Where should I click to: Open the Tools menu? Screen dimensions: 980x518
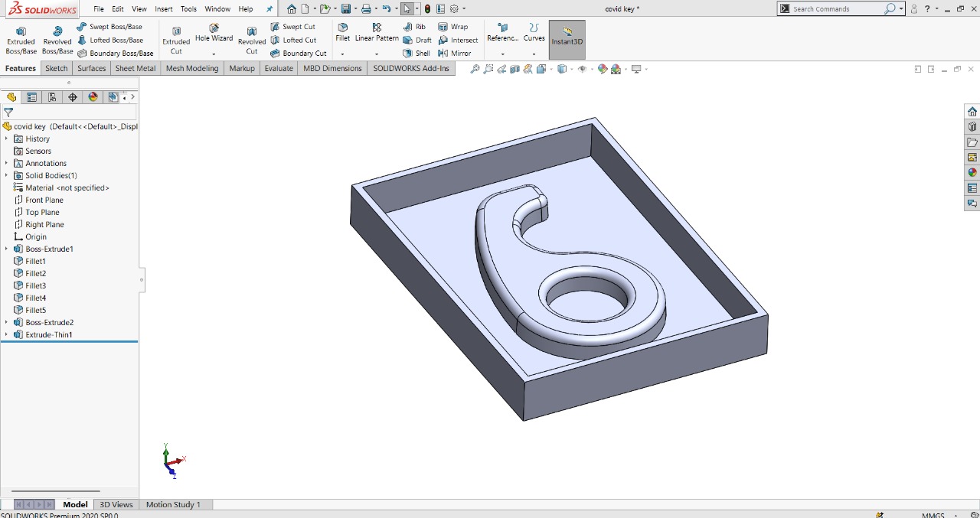coord(188,9)
